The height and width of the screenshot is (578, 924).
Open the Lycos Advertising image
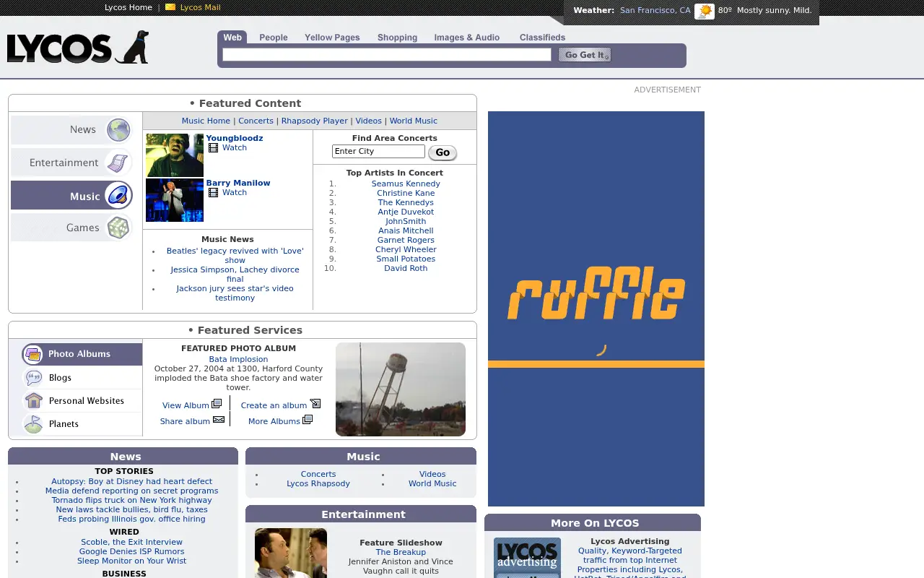[x=527, y=558]
